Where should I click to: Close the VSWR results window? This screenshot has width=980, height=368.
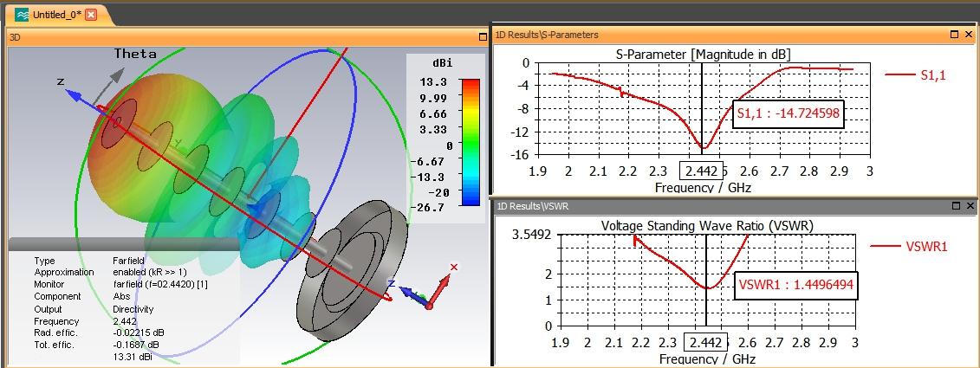970,205
